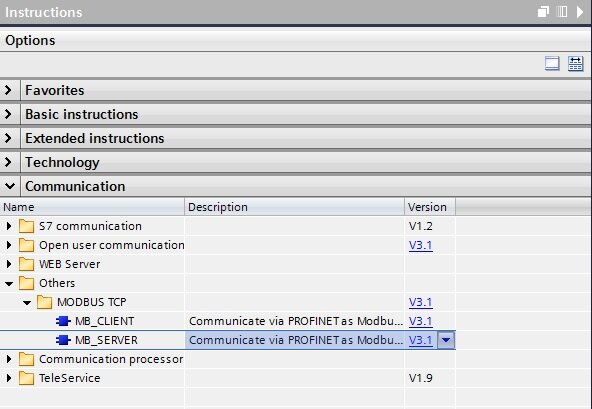
Task: Click V3.1 link for Open user communication
Action: (421, 245)
